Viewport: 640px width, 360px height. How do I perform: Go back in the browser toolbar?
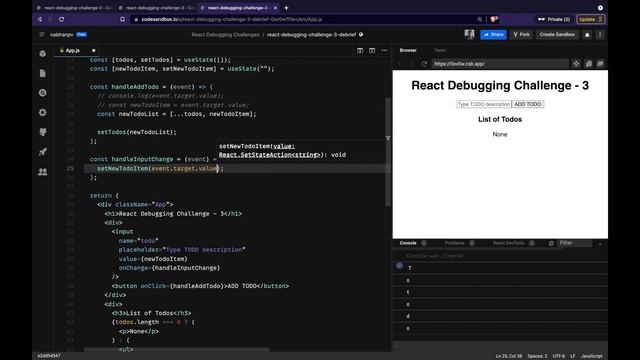click(x=40, y=19)
